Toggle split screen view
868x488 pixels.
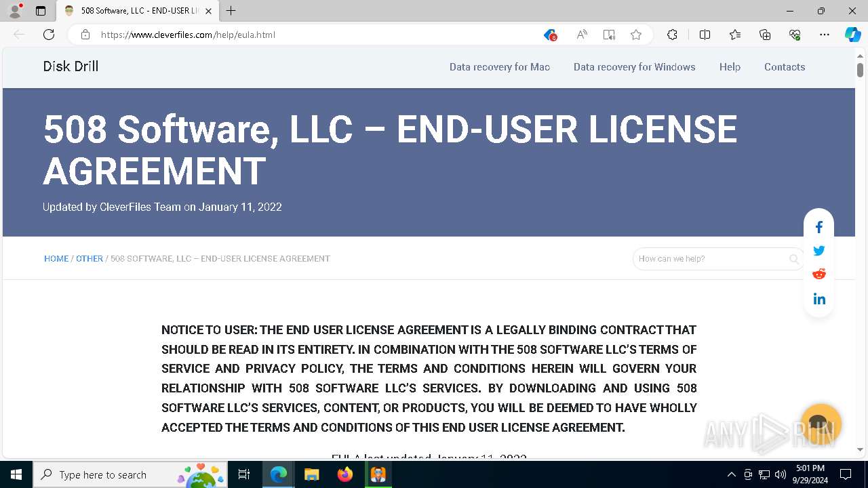[x=705, y=35]
